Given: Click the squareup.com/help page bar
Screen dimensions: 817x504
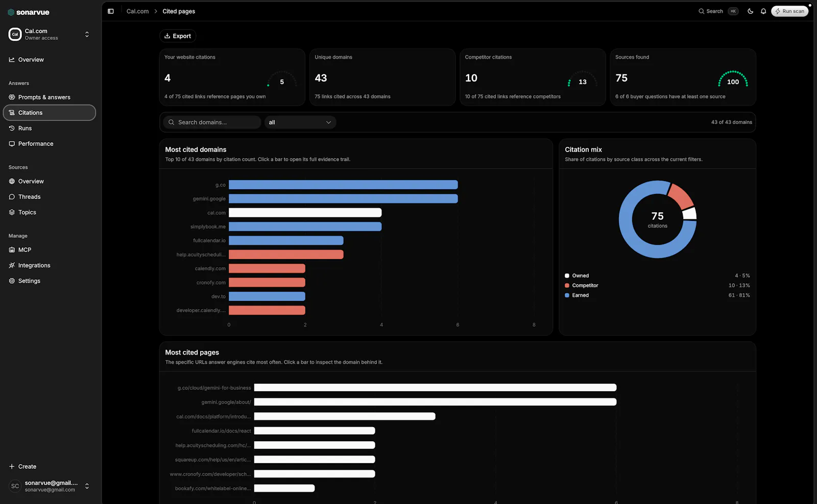Looking at the screenshot, I should tap(315, 460).
